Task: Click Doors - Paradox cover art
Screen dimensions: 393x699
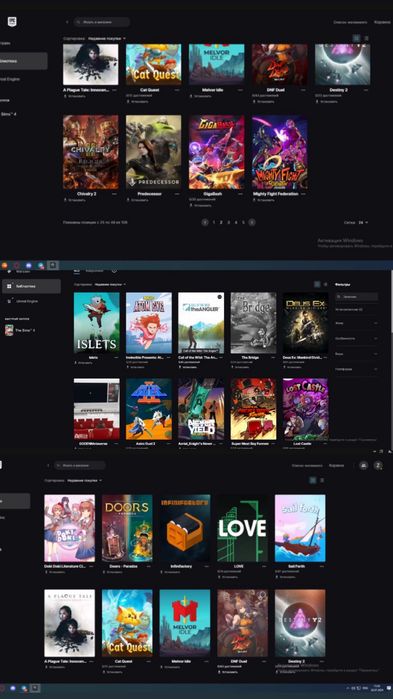Action: click(127, 528)
